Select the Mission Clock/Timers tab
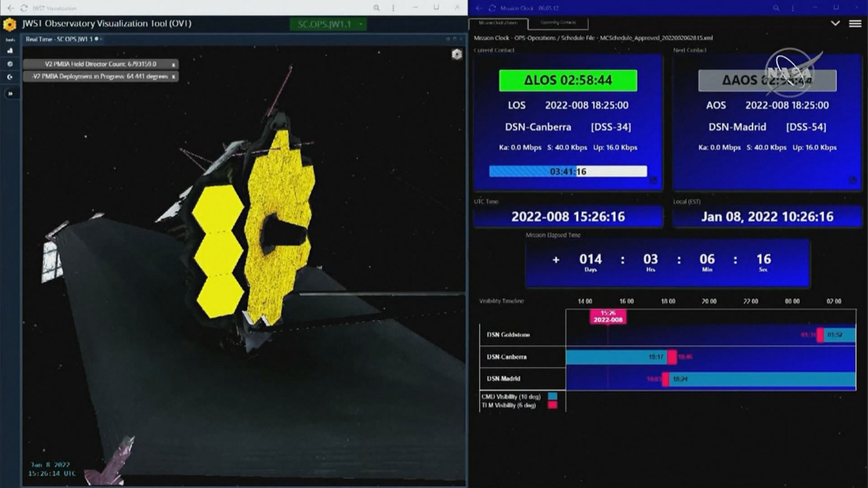This screenshot has height=488, width=868. [x=498, y=23]
